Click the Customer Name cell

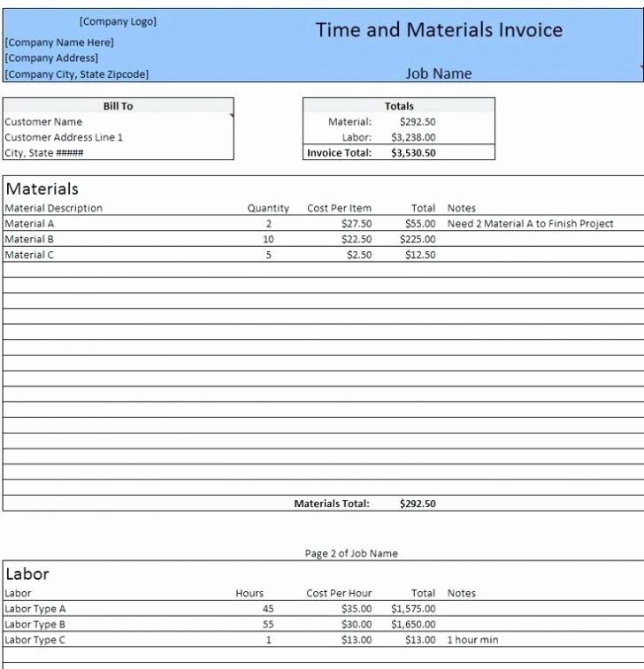(43, 121)
